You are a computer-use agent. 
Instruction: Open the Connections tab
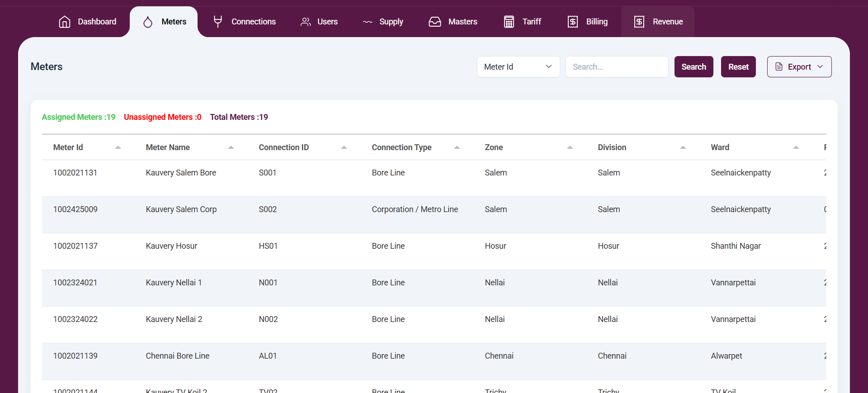[x=253, y=22]
